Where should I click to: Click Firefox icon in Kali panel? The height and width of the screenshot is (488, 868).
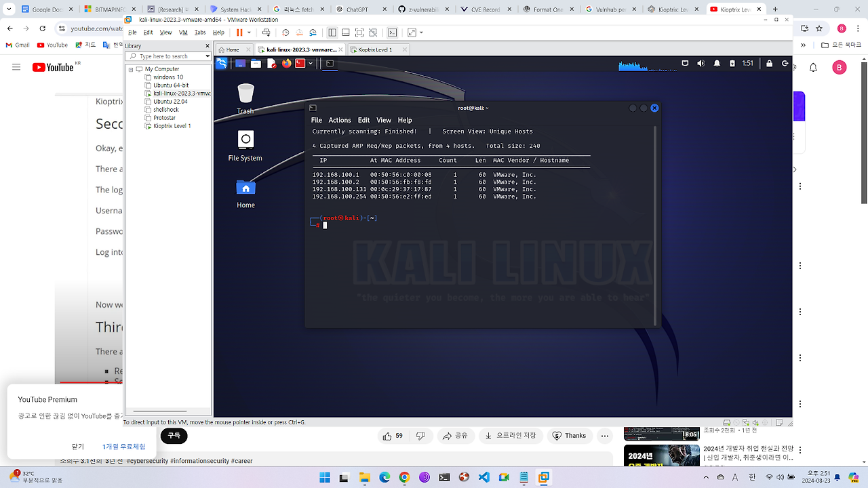(287, 63)
